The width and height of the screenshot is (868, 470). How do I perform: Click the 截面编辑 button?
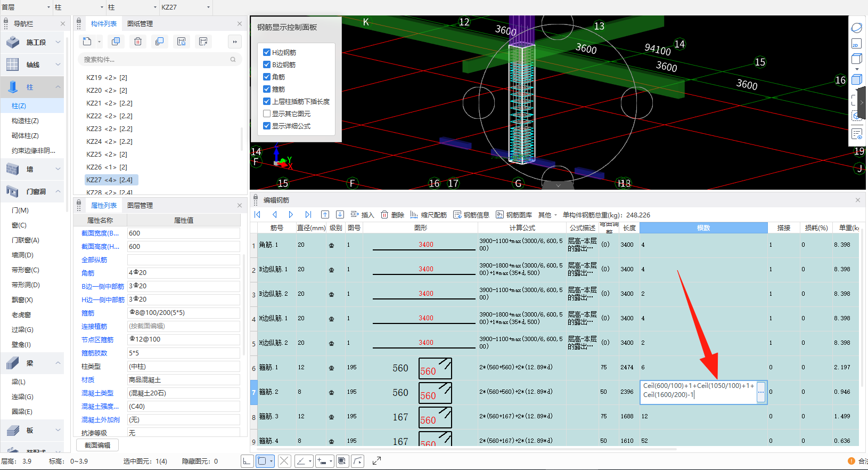click(97, 445)
